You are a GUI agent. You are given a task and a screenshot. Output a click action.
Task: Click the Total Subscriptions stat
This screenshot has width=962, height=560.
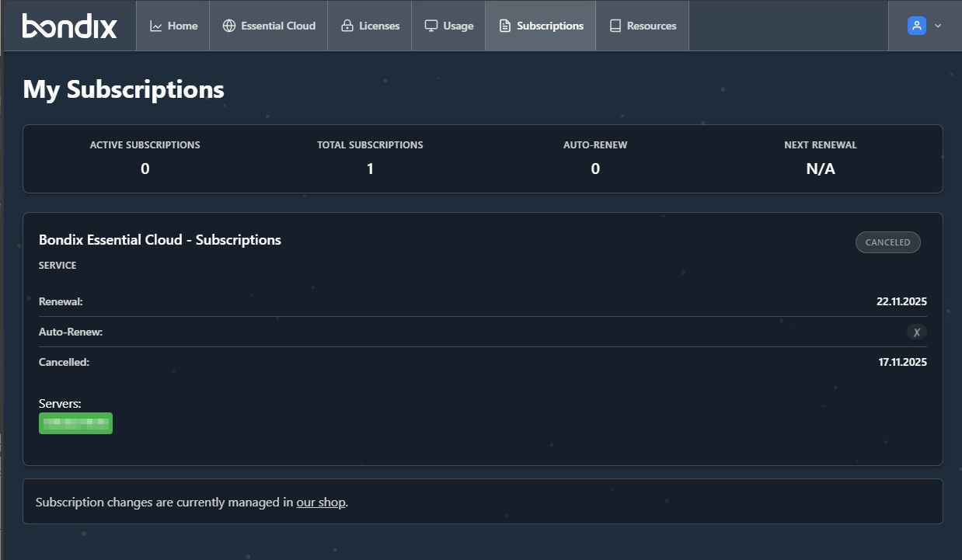370,158
